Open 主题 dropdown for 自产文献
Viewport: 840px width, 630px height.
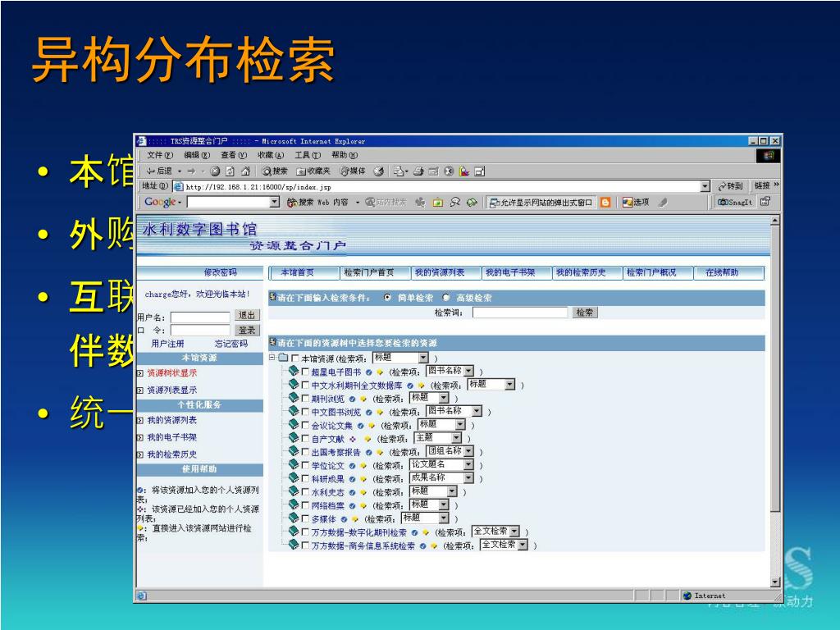[x=438, y=438]
